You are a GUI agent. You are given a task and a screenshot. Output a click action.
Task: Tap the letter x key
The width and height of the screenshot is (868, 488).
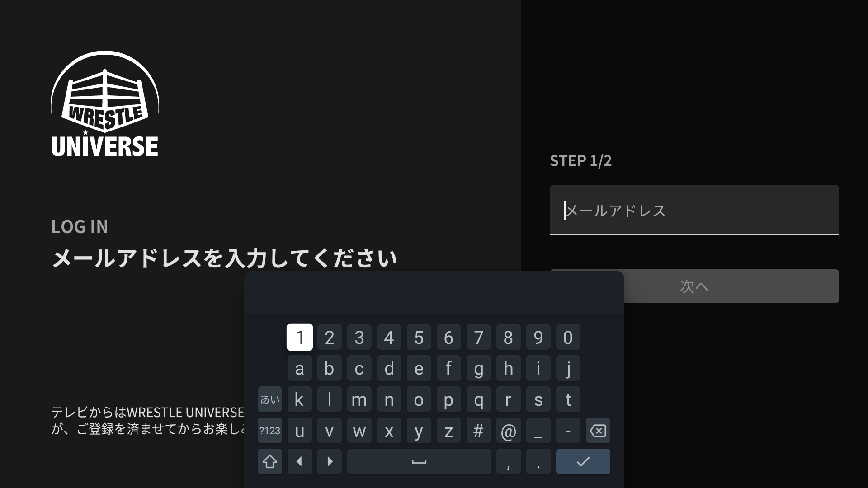pos(389,431)
